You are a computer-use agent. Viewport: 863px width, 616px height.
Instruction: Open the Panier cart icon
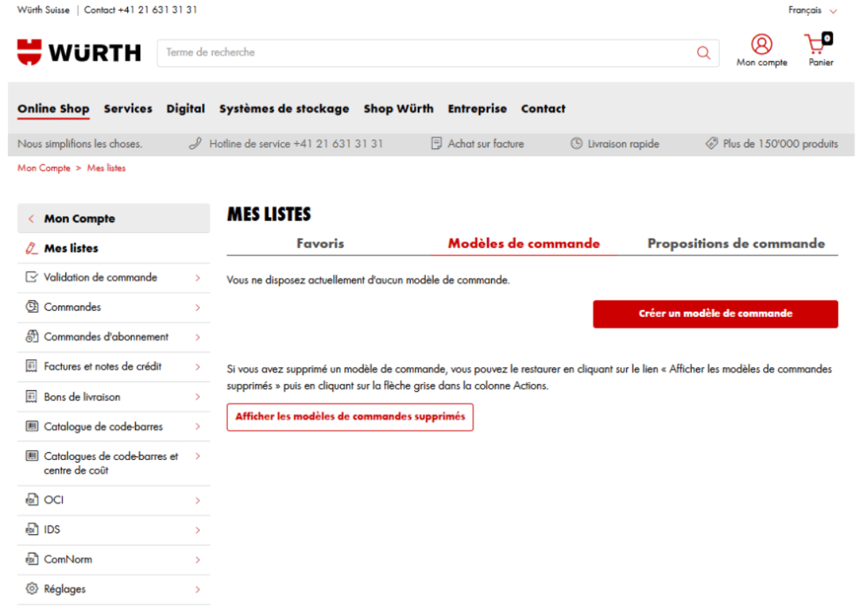818,44
